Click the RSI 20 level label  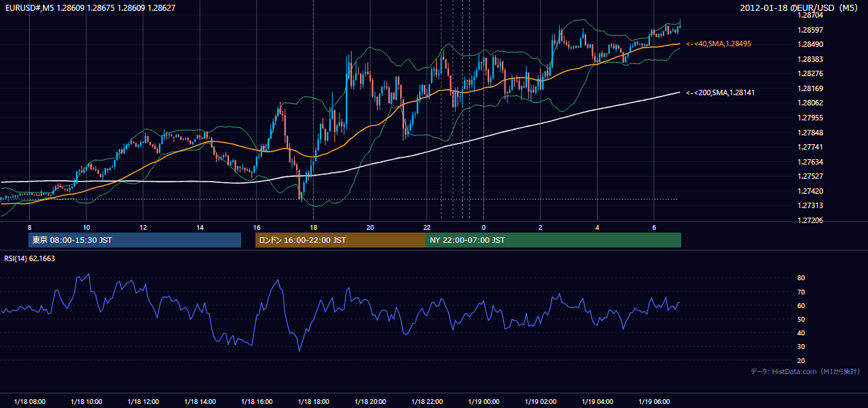[x=801, y=360]
